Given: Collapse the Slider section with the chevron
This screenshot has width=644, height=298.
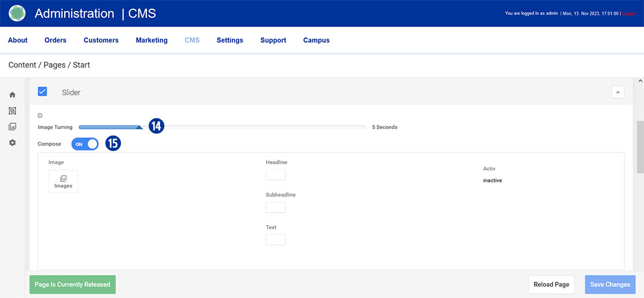Looking at the screenshot, I should coord(617,92).
